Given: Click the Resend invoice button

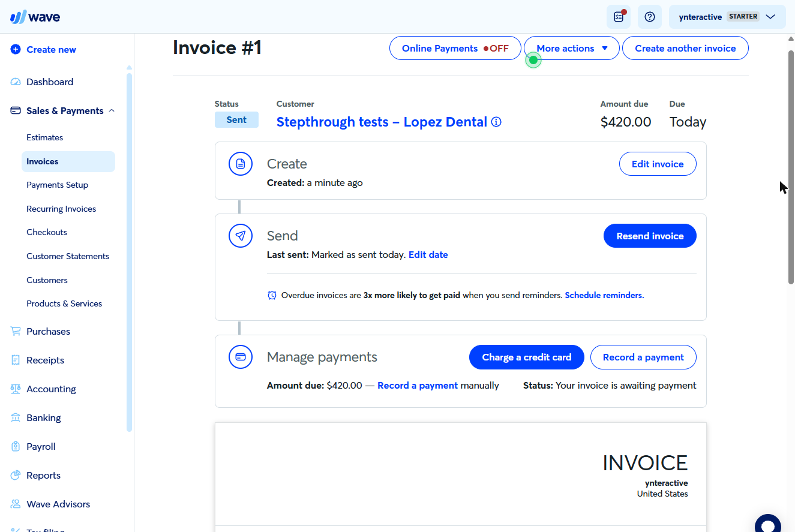Looking at the screenshot, I should point(650,236).
